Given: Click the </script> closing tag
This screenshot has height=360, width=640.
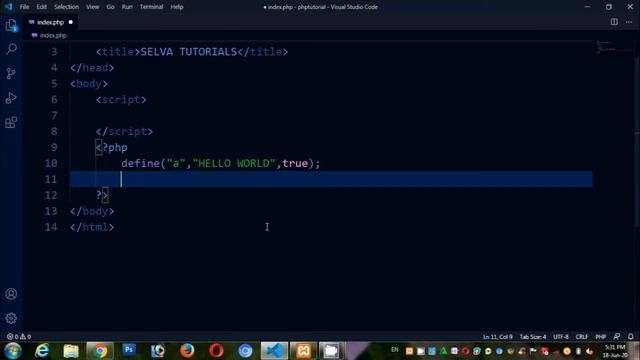Looking at the screenshot, I should point(124,131).
